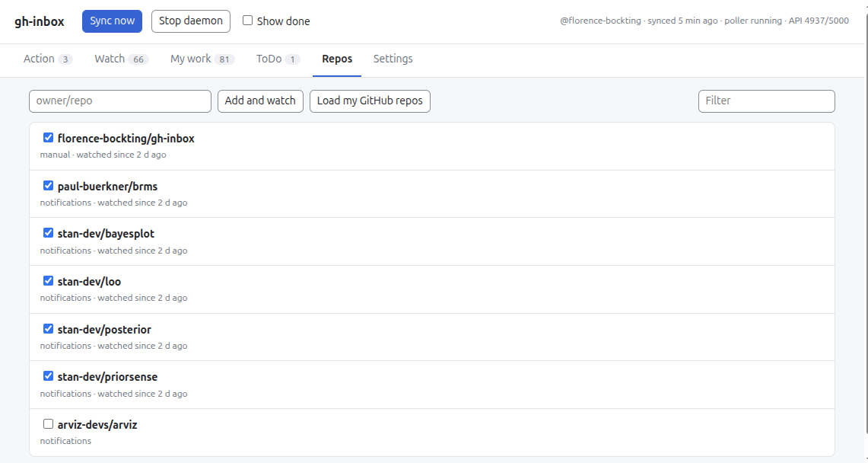This screenshot has width=868, height=463.
Task: Click paul-buerkner/brms repo name
Action: tap(107, 187)
